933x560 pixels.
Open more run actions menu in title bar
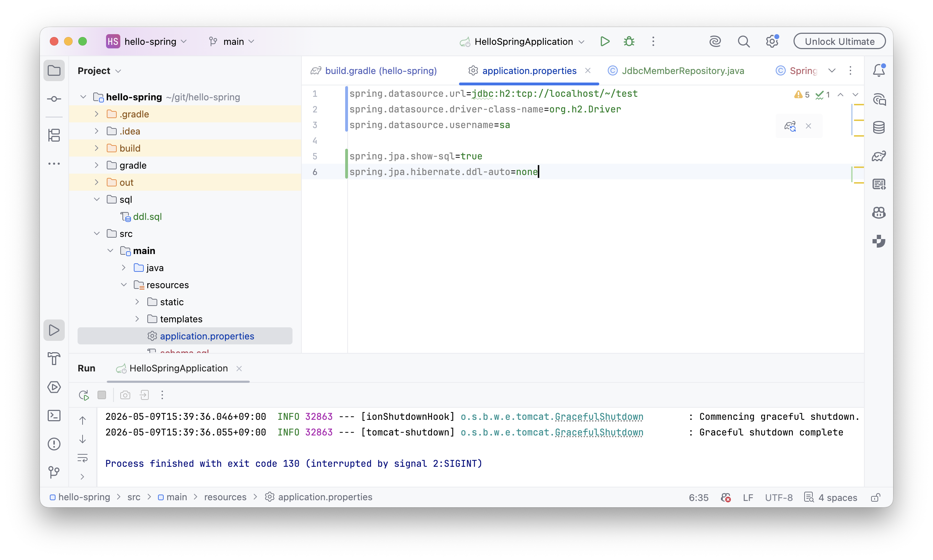pos(653,41)
